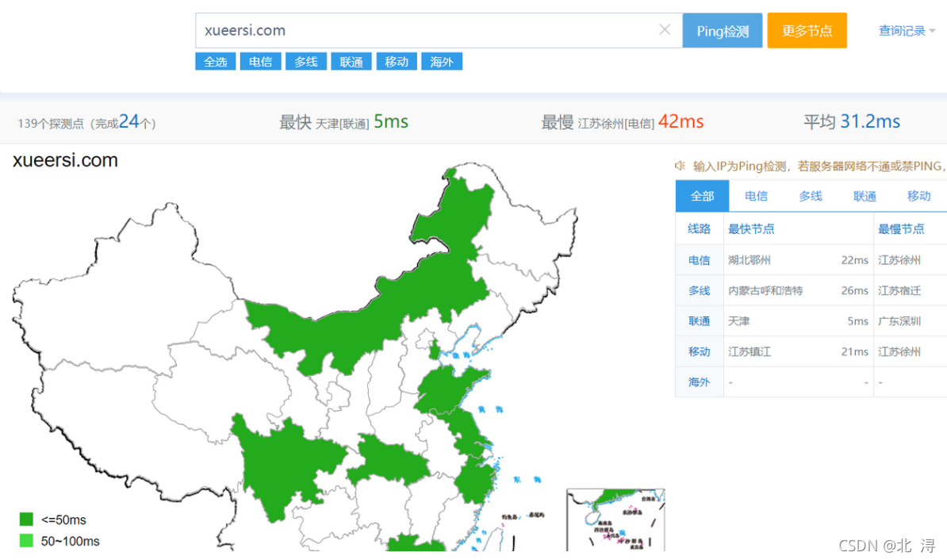
Task: Toggle the 海外 filter under the search box
Action: [x=442, y=62]
